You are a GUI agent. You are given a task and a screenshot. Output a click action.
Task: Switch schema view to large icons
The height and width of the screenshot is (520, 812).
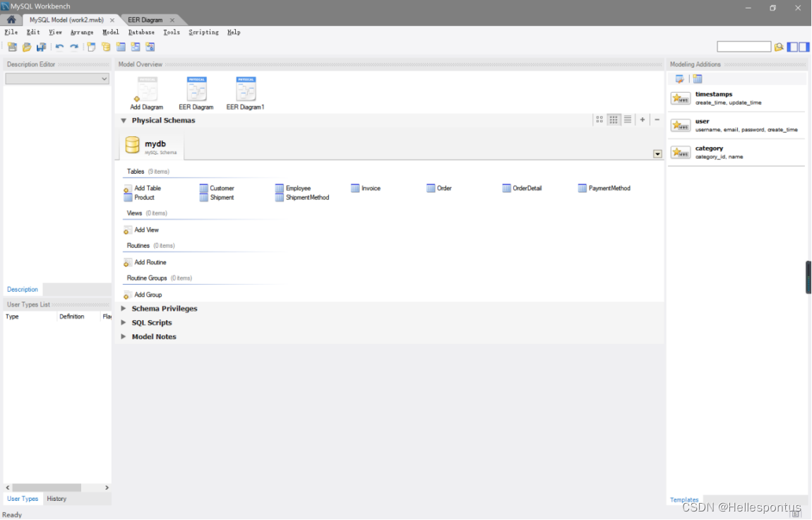[x=599, y=119]
